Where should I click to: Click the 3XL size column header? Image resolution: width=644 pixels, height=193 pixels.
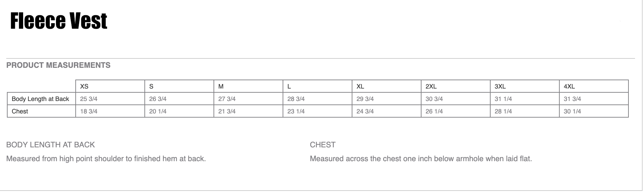500,86
